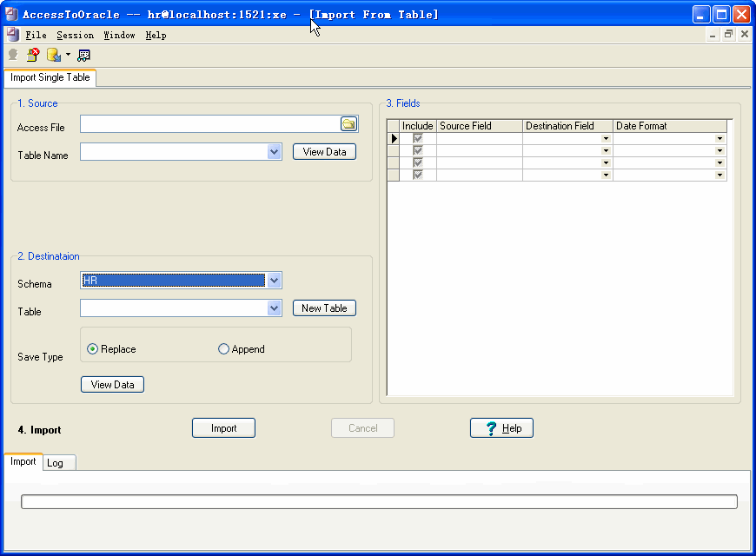Open the Help menu
This screenshot has height=556, width=756.
point(156,36)
